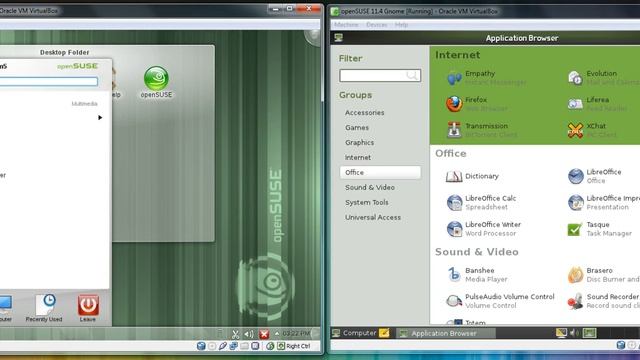
Task: Launch Banshee media player
Action: (x=477, y=275)
